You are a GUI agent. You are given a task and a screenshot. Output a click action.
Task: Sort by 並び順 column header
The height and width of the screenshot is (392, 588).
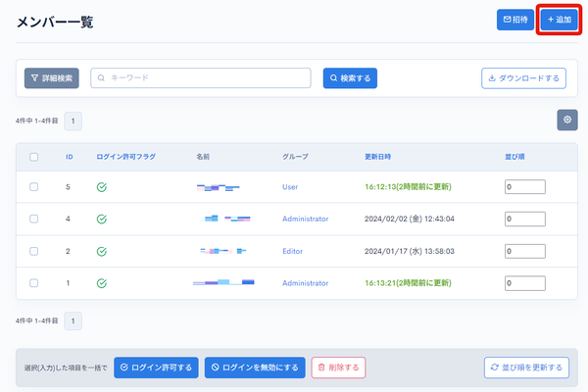[514, 157]
